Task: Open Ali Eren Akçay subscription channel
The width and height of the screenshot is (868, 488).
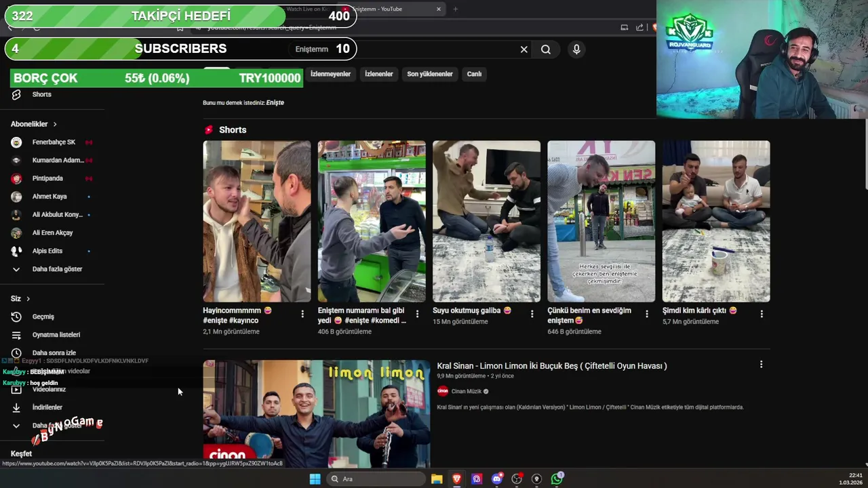Action: (53, 232)
